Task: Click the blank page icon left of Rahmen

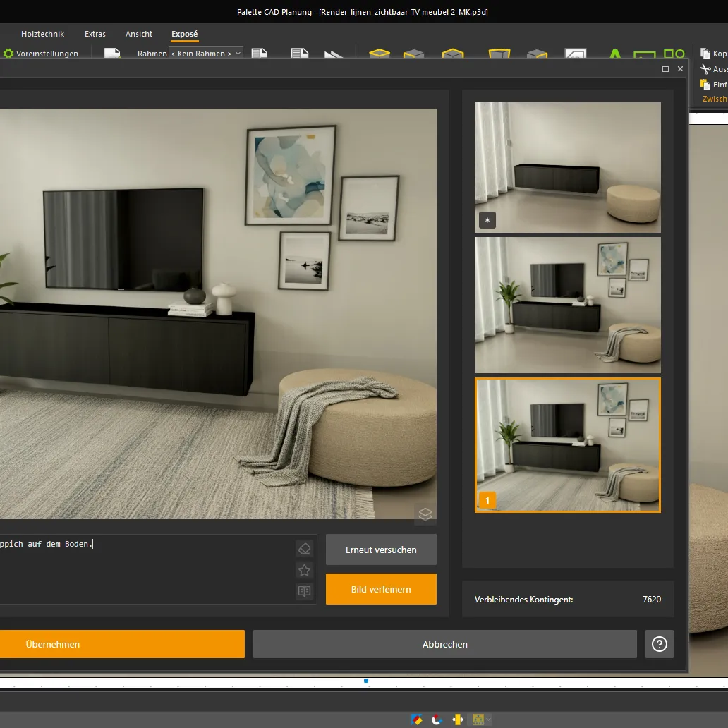Action: tap(112, 53)
